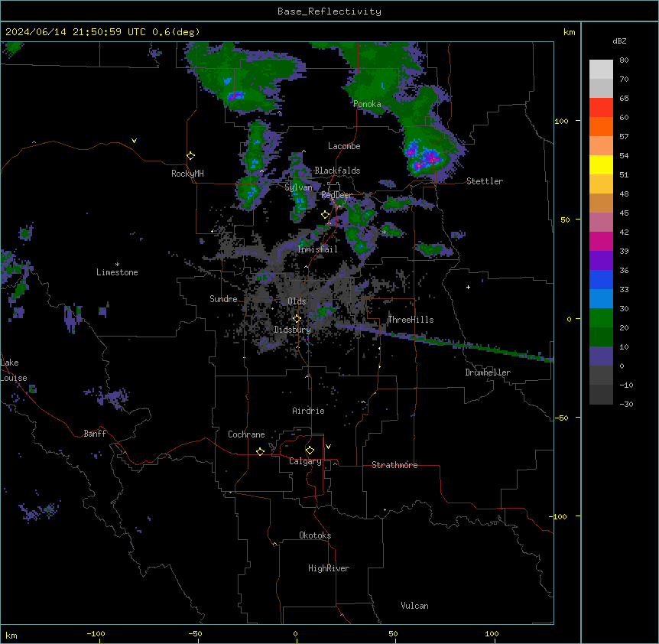This screenshot has width=659, height=644.
Task: Click the -100 tick on the bottom axis
Action: 96,634
